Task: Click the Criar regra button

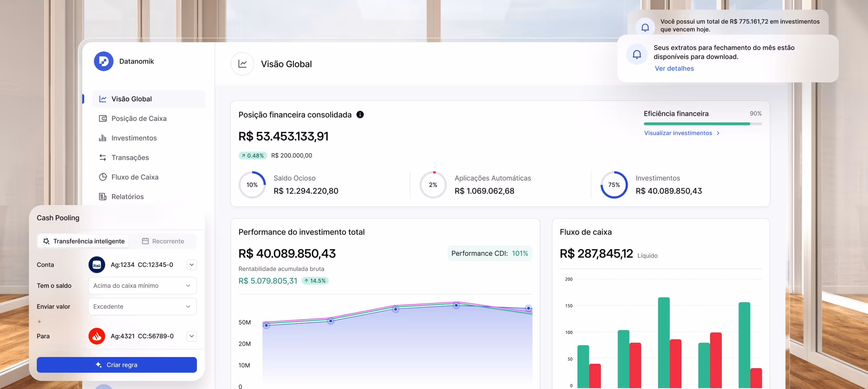Action: (x=117, y=365)
